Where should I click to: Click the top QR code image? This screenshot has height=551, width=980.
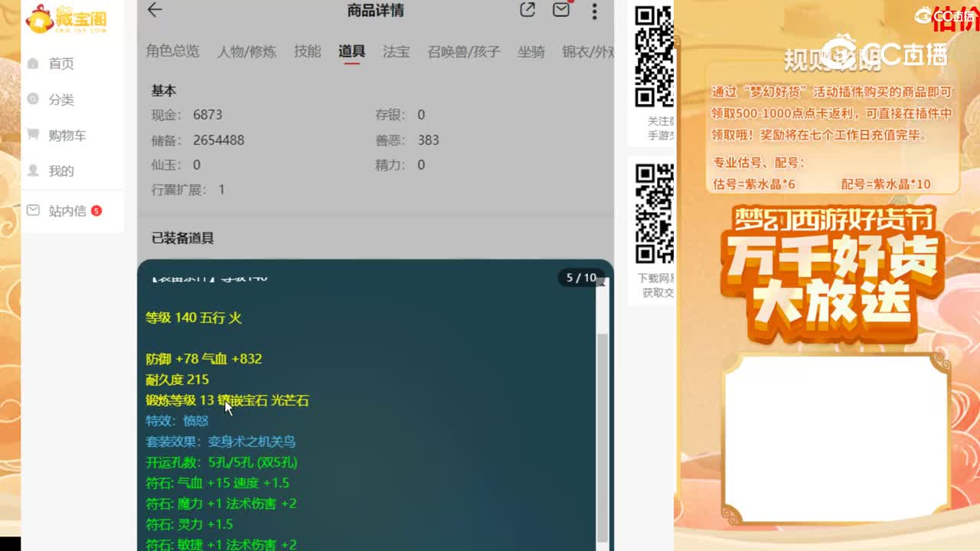point(655,56)
